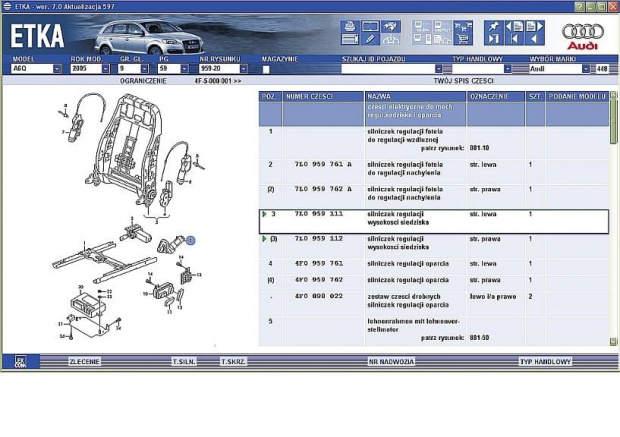Click the greyed export monitor icon
The height and width of the screenshot is (437, 620).
442,26
